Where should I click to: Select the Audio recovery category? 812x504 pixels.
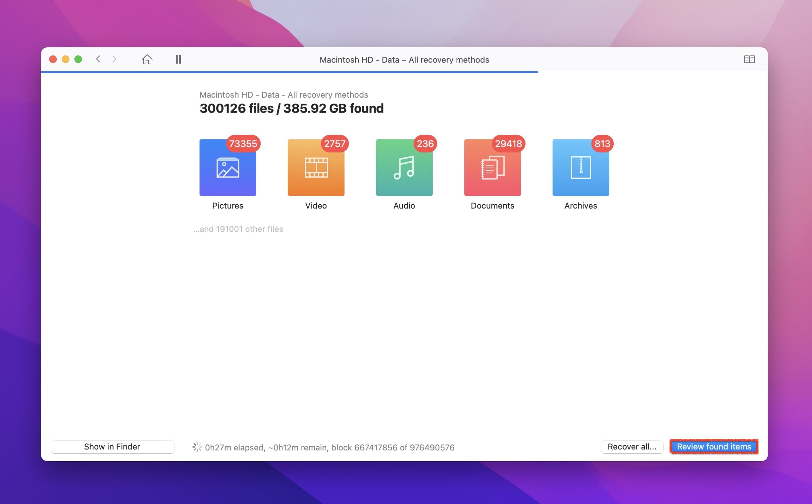404,167
